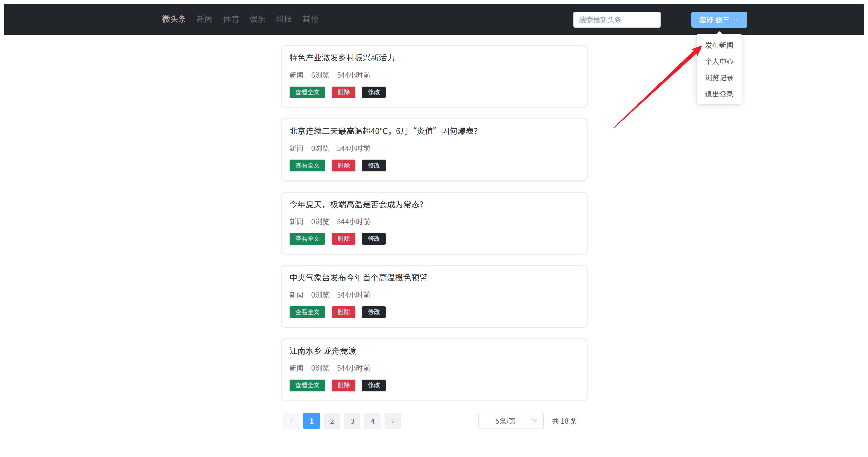This screenshot has height=457, width=868.
Task: Open 个人中心 from the user menu
Action: 719,61
